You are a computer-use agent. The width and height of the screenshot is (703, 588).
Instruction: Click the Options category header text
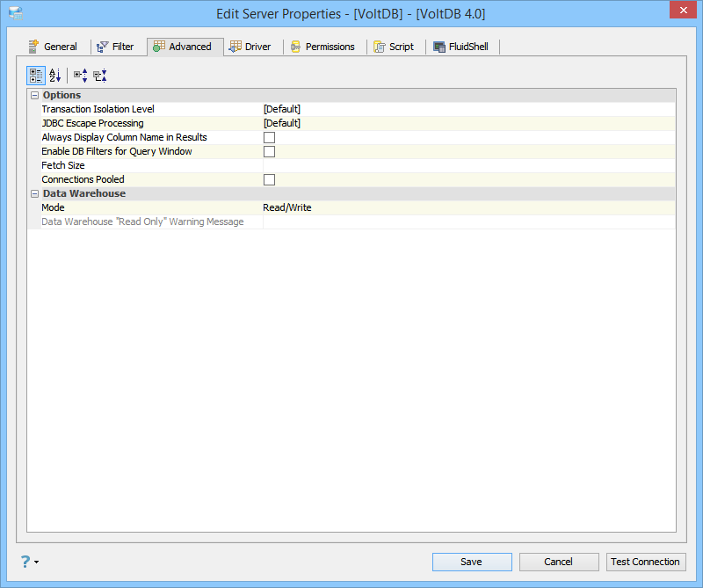62,95
